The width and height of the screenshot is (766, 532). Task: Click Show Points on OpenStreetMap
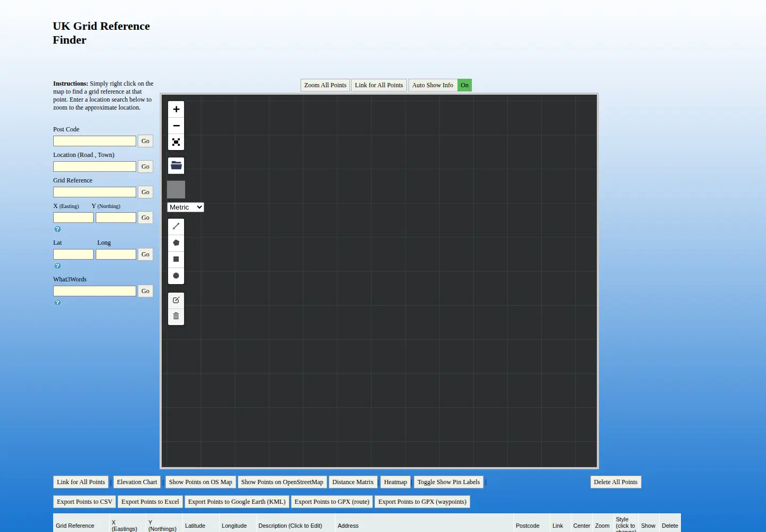[282, 482]
